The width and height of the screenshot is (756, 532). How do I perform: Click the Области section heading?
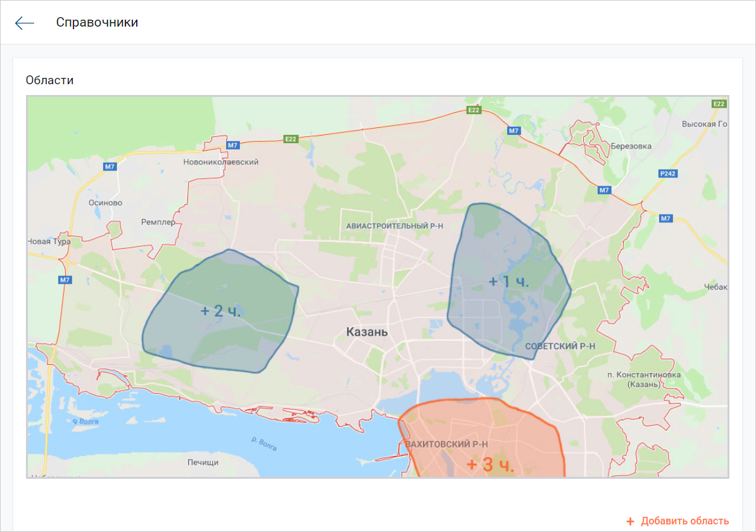point(49,80)
